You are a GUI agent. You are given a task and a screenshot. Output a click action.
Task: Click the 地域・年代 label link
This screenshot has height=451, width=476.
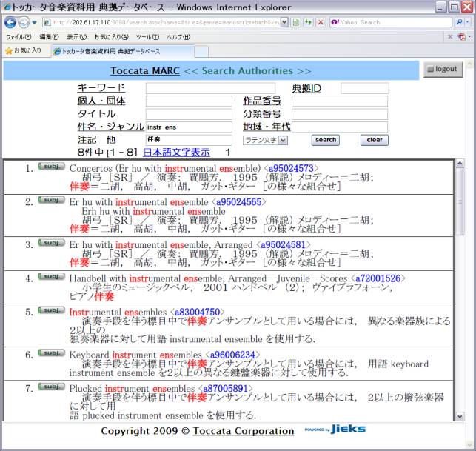click(x=267, y=127)
